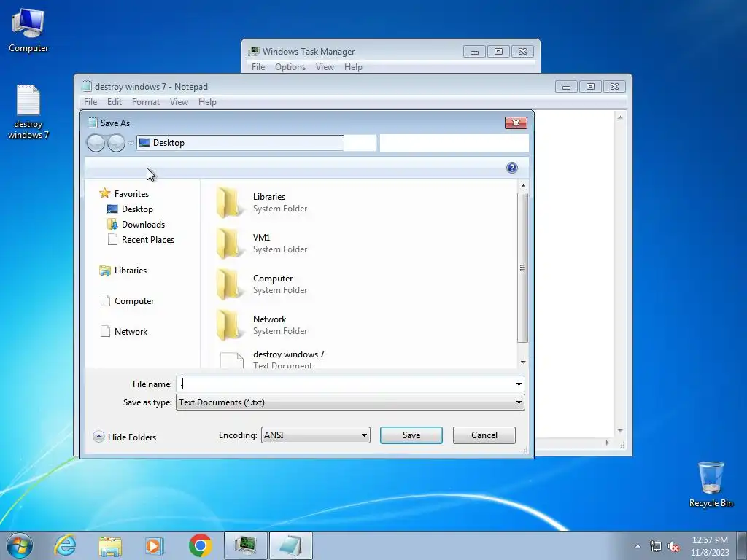Open the Windows Start menu

point(20,545)
